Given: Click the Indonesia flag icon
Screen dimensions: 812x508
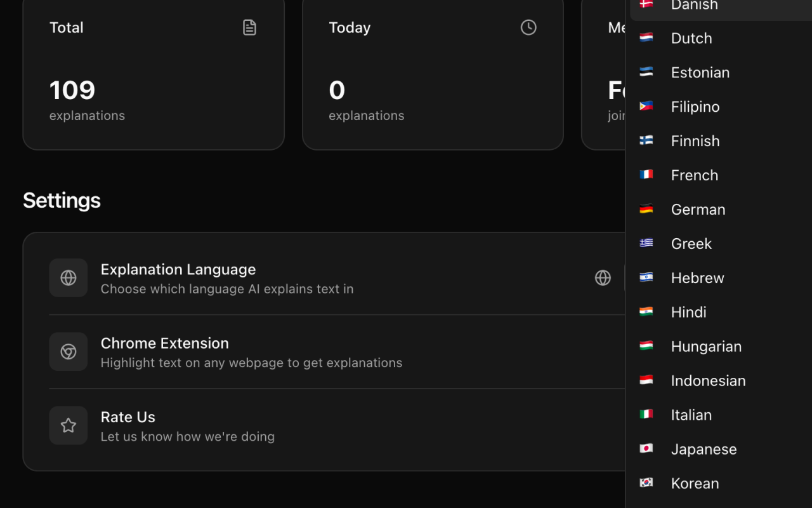Looking at the screenshot, I should (646, 380).
